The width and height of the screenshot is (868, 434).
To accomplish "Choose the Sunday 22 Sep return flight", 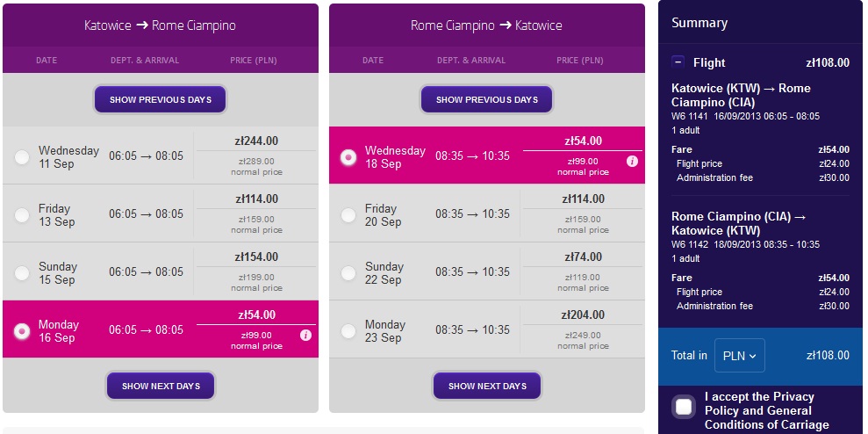I will click(348, 272).
